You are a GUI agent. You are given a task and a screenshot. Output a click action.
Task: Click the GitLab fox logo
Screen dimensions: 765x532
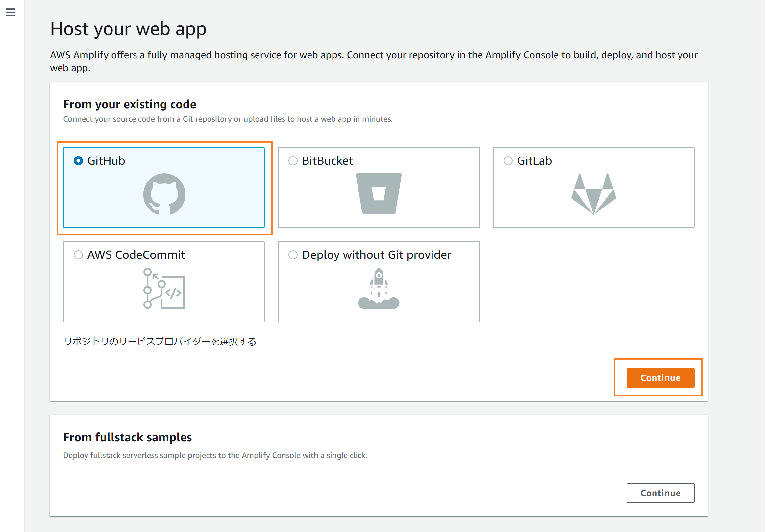click(593, 194)
